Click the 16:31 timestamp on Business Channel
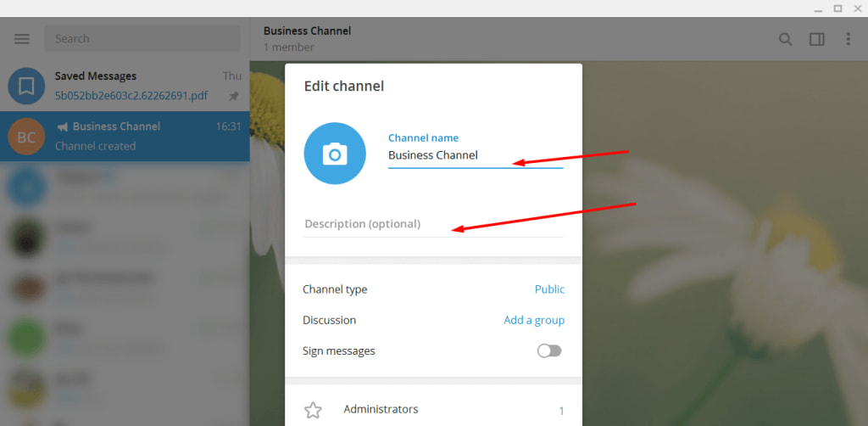Image resolution: width=868 pixels, height=426 pixels. pos(228,126)
